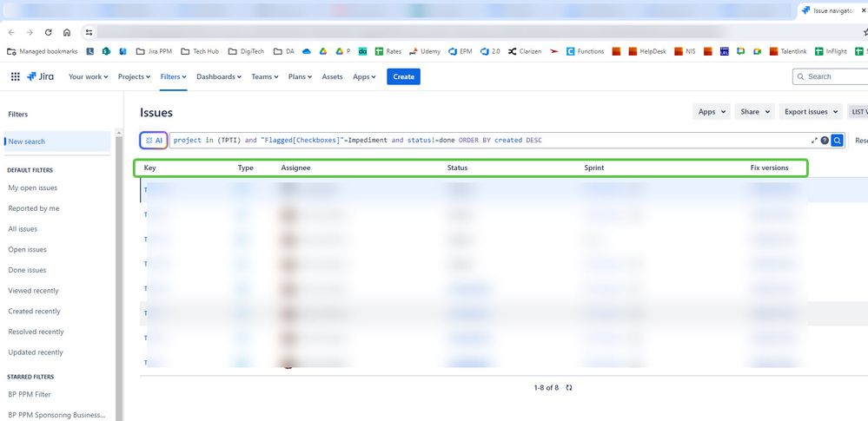Expand the Projects menu
Image resolution: width=868 pixels, height=421 pixels.
(134, 77)
